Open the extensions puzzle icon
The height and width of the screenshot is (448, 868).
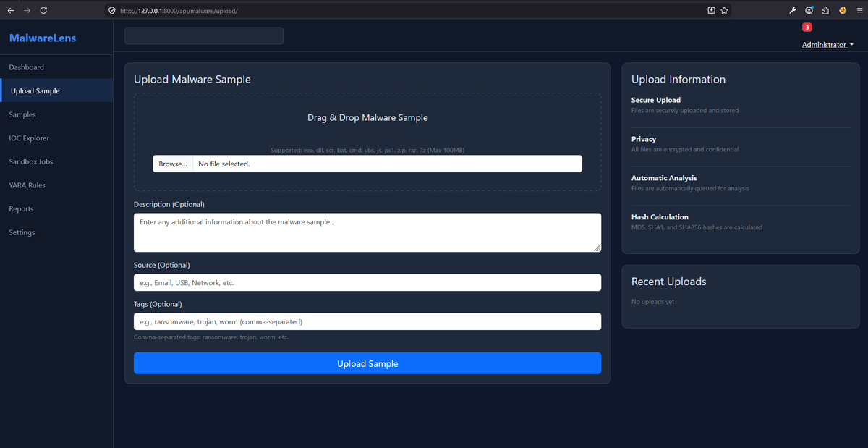pos(825,11)
